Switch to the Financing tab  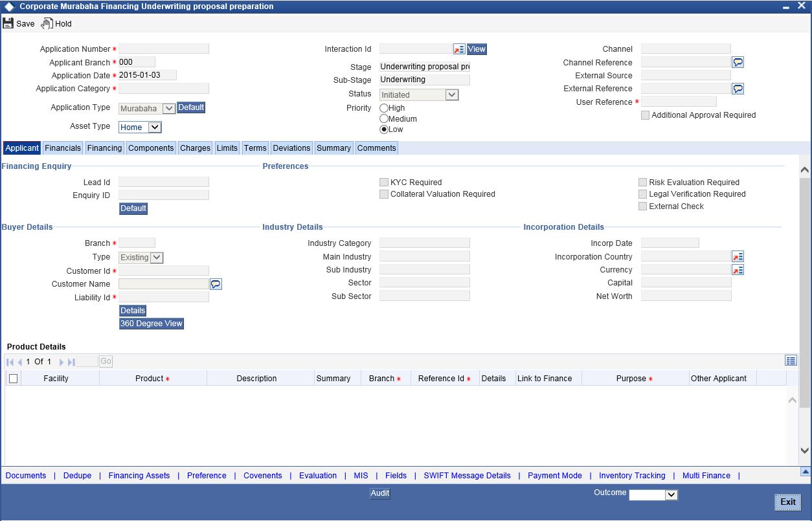104,148
